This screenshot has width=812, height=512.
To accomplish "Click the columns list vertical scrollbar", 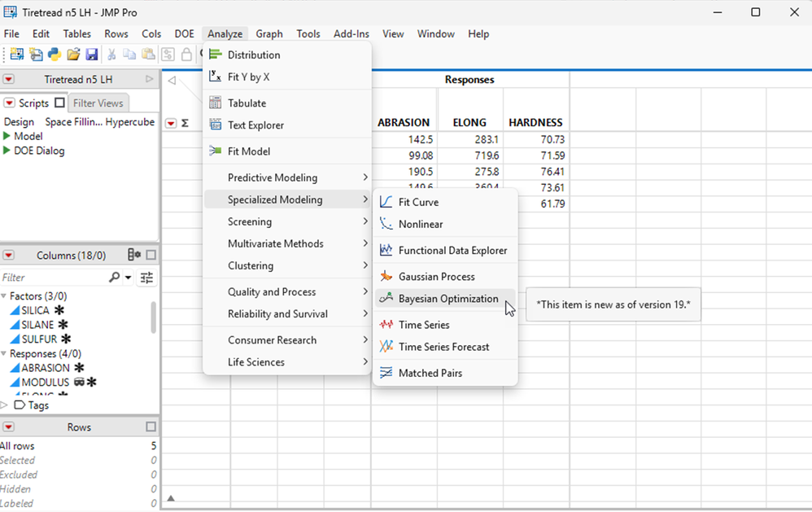I will 154,317.
